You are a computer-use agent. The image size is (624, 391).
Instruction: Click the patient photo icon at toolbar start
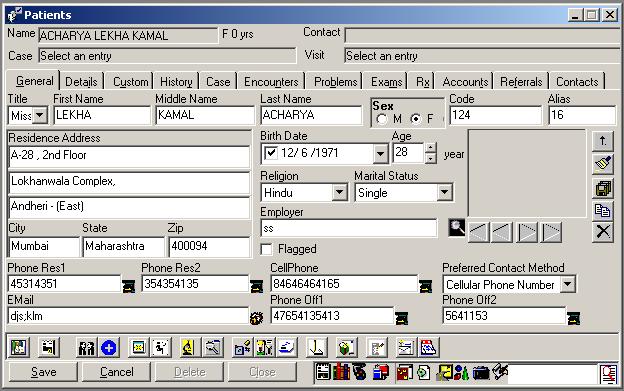tap(18, 348)
